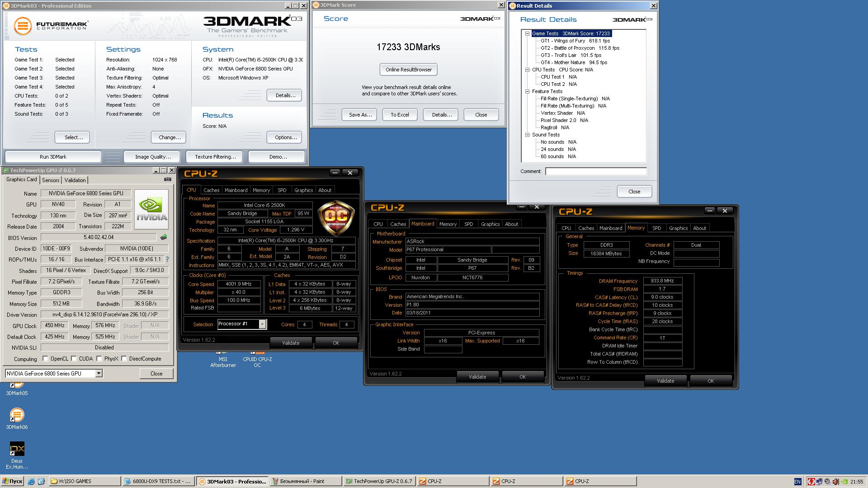Click Close in the GPU-Z window
This screenshot has height=488, width=868.
point(156,374)
